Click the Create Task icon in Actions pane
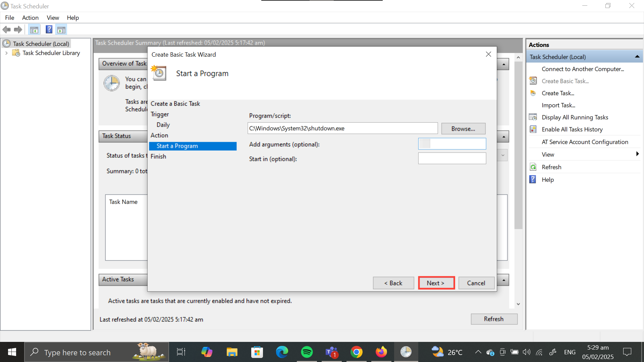644x362 pixels. (533, 93)
